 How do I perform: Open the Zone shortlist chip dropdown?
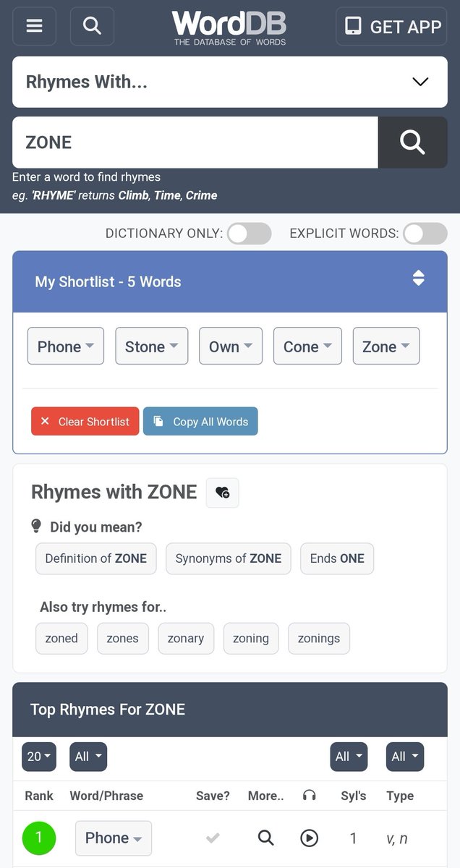tap(386, 346)
